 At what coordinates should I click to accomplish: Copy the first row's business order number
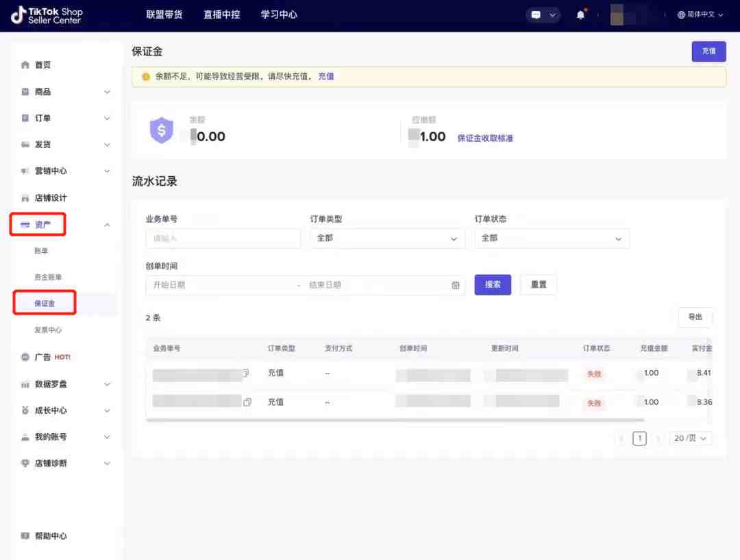point(246,374)
